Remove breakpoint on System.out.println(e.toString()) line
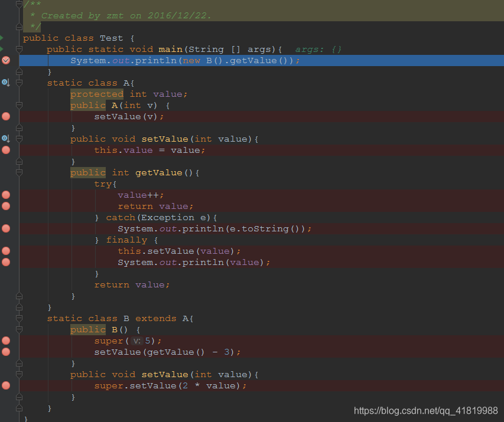This screenshot has height=422, width=504. click(6, 228)
